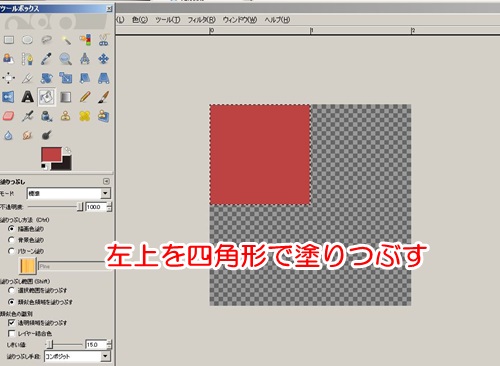This screenshot has width=500, height=366.
Task: Choose the pattern fill radio button
Action: (11, 251)
